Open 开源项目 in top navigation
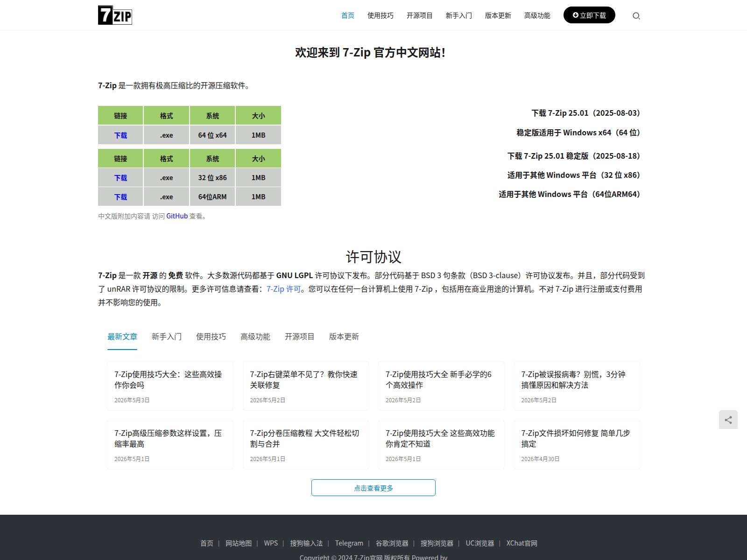The width and height of the screenshot is (747, 560). point(420,15)
